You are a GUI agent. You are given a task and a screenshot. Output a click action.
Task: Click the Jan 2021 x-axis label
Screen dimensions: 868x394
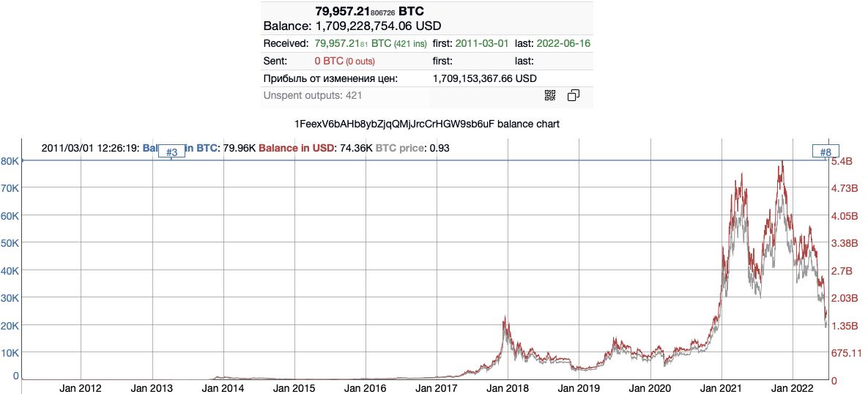point(722,388)
